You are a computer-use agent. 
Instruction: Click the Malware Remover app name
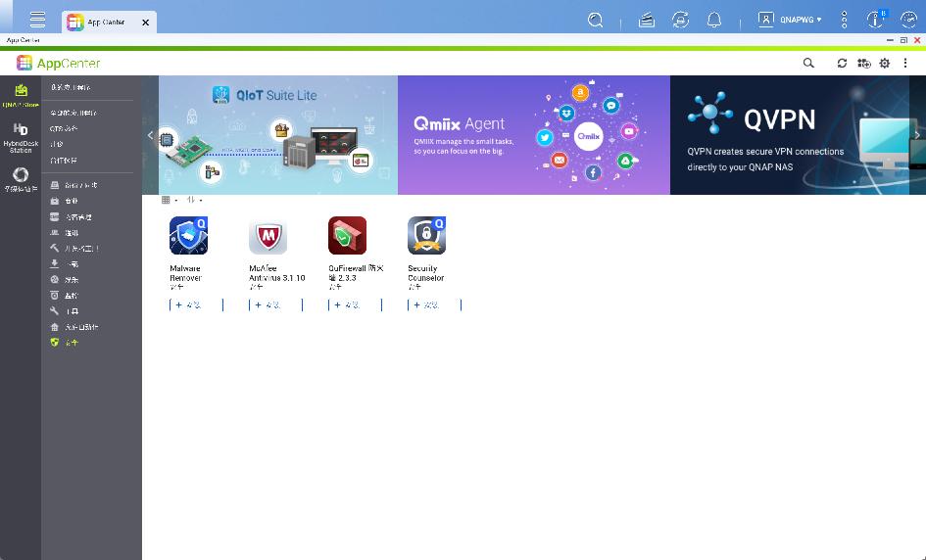[186, 273]
